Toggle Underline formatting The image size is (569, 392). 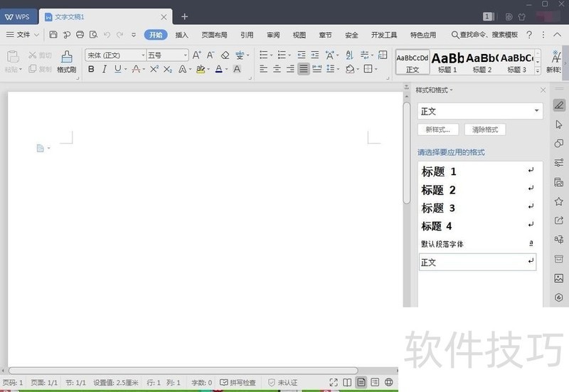(x=117, y=69)
